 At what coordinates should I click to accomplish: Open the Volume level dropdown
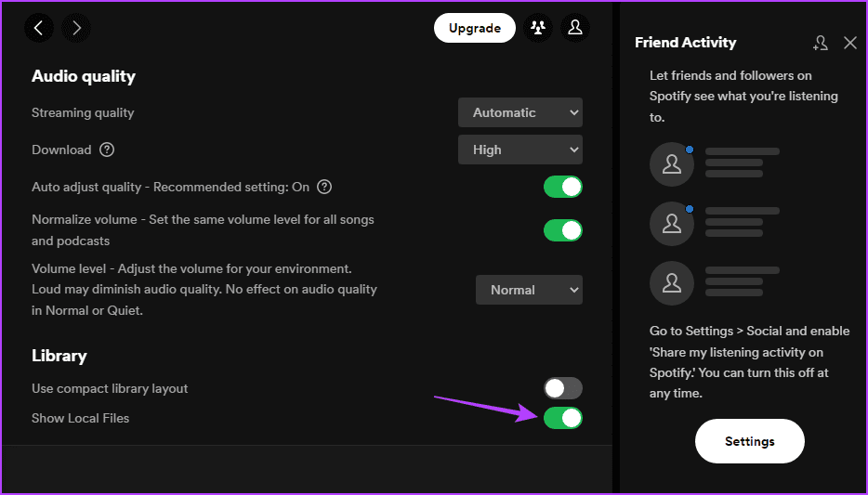pos(530,290)
